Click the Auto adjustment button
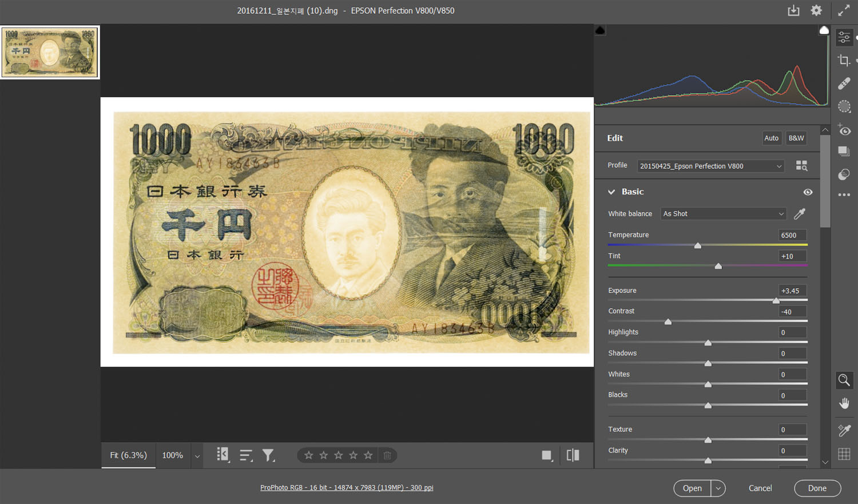858x504 pixels. [771, 138]
